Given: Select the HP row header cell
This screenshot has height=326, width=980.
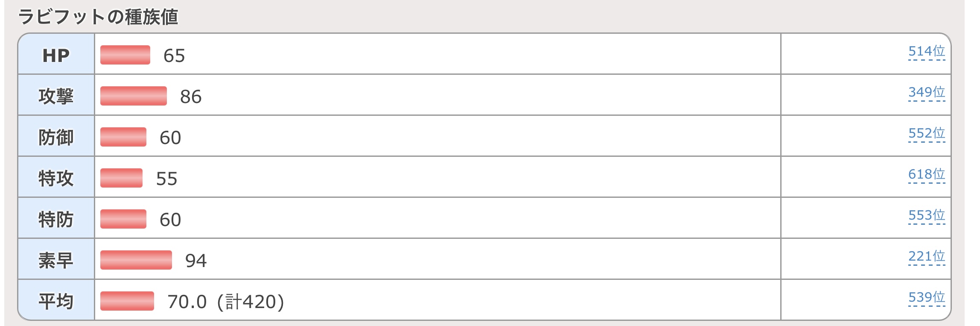Looking at the screenshot, I should click(56, 54).
